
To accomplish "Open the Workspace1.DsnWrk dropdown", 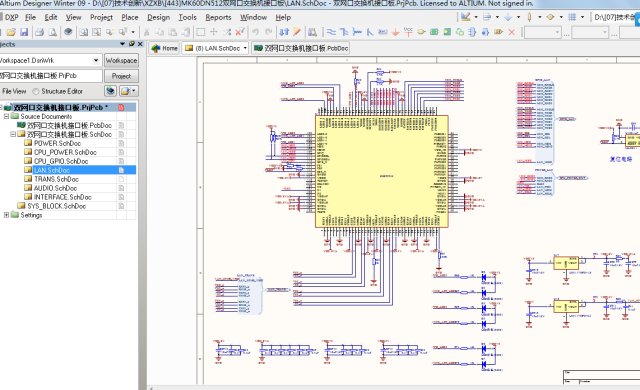I will (x=96, y=60).
